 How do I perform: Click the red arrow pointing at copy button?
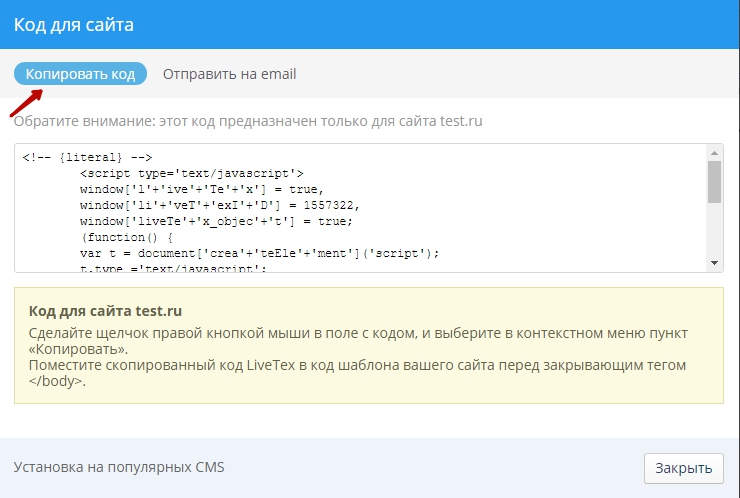27,101
